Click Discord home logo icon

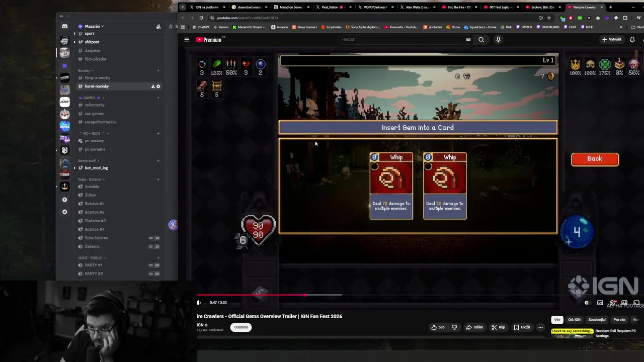click(x=64, y=26)
